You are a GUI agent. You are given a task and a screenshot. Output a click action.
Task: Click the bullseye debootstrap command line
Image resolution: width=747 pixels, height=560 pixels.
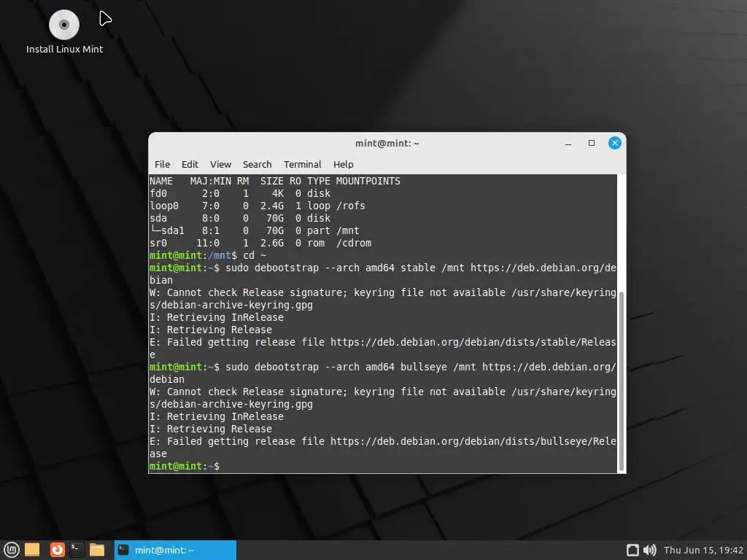pyautogui.click(x=382, y=373)
